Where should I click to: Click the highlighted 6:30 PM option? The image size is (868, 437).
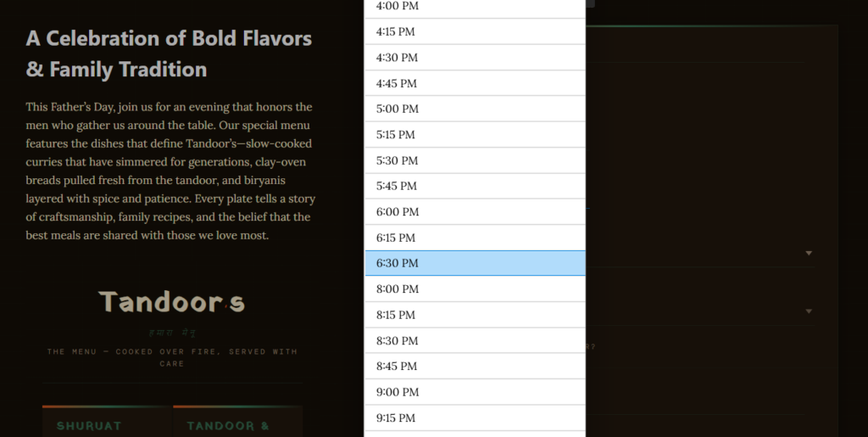pos(475,263)
